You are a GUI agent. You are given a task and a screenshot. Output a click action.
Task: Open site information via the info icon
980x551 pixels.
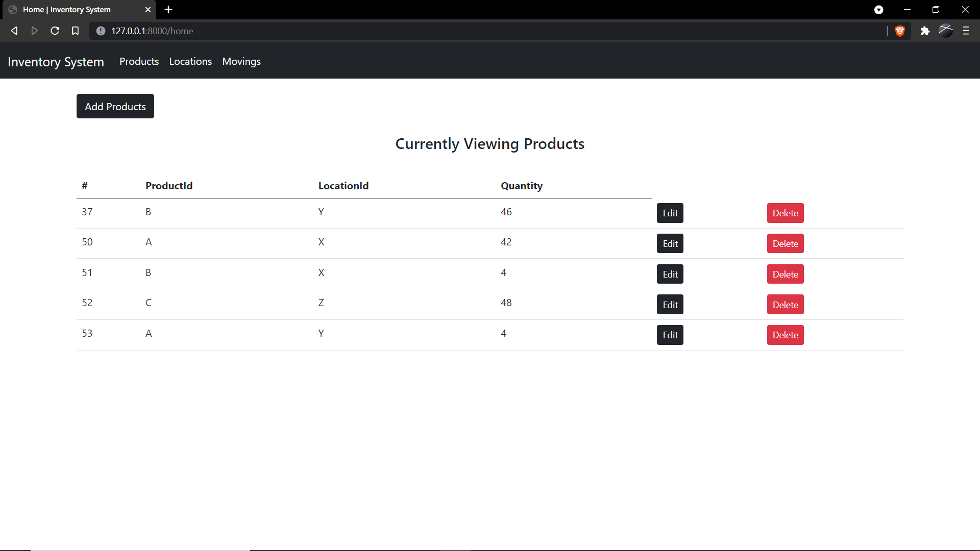(101, 31)
